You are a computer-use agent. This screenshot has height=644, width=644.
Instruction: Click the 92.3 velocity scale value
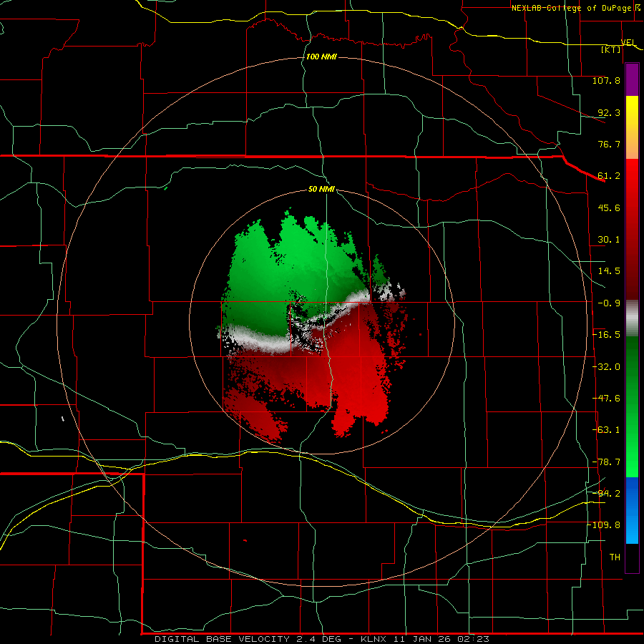(x=609, y=112)
